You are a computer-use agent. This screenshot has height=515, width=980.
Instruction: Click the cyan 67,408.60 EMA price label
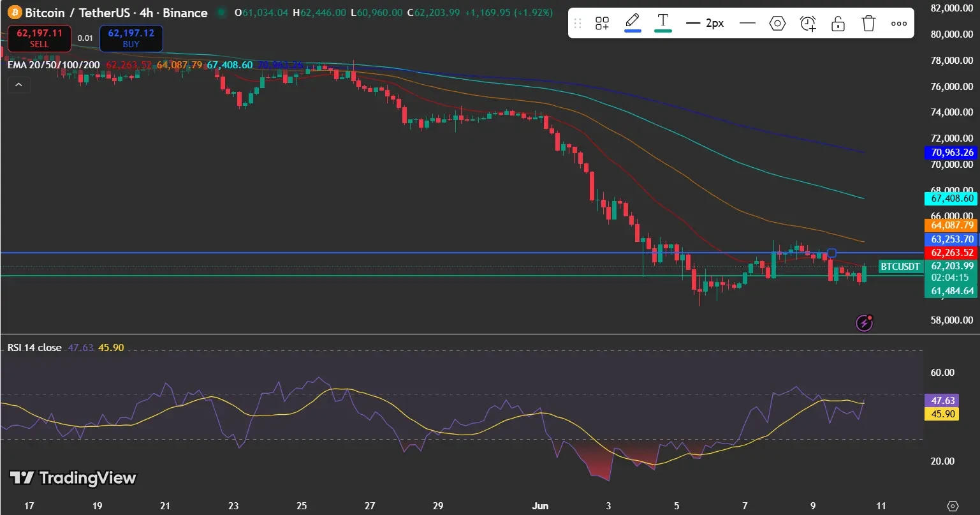coord(950,198)
